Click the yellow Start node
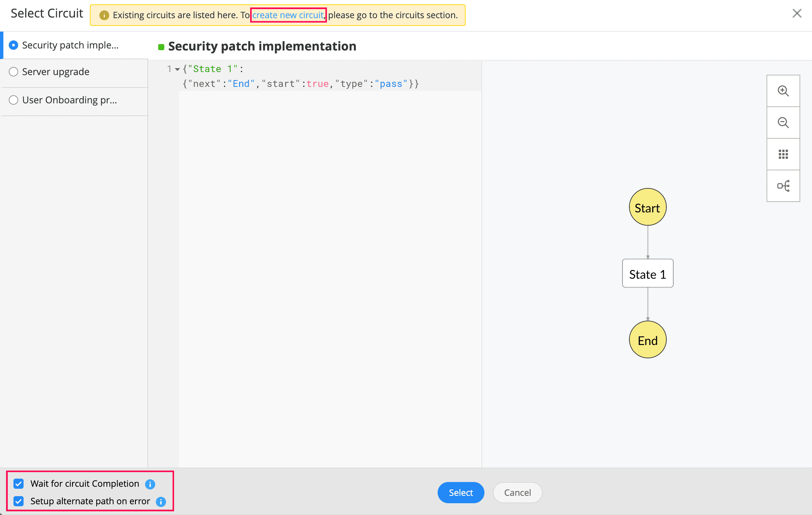The height and width of the screenshot is (515, 812). pos(647,207)
